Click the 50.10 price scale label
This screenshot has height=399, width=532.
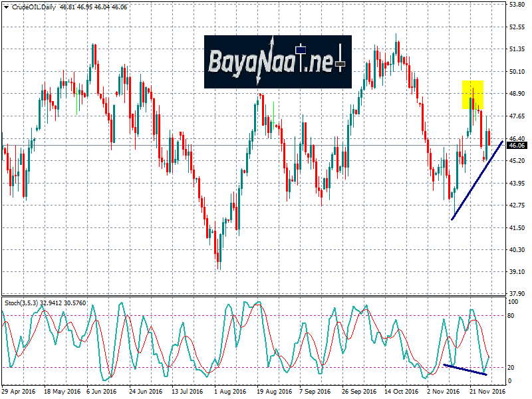click(517, 71)
